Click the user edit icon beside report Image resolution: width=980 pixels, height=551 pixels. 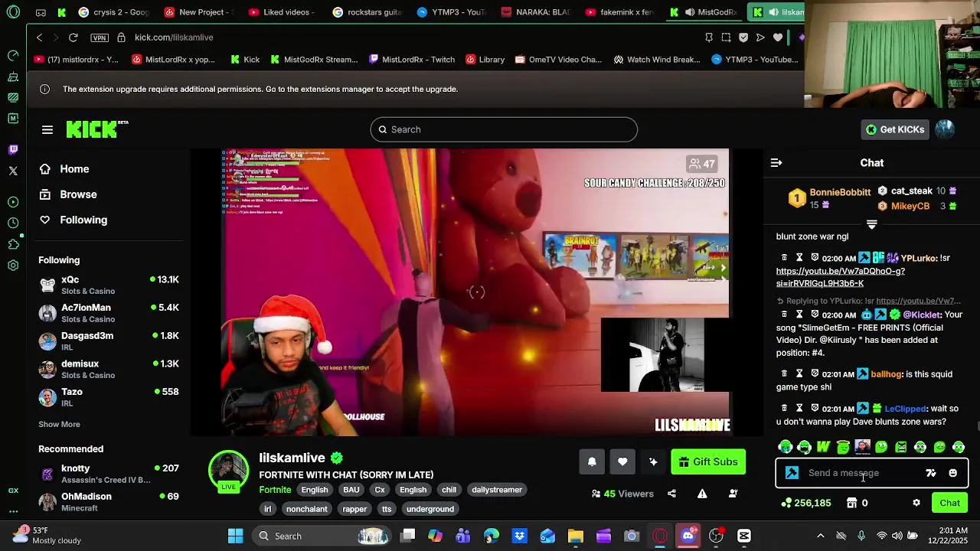coord(733,494)
